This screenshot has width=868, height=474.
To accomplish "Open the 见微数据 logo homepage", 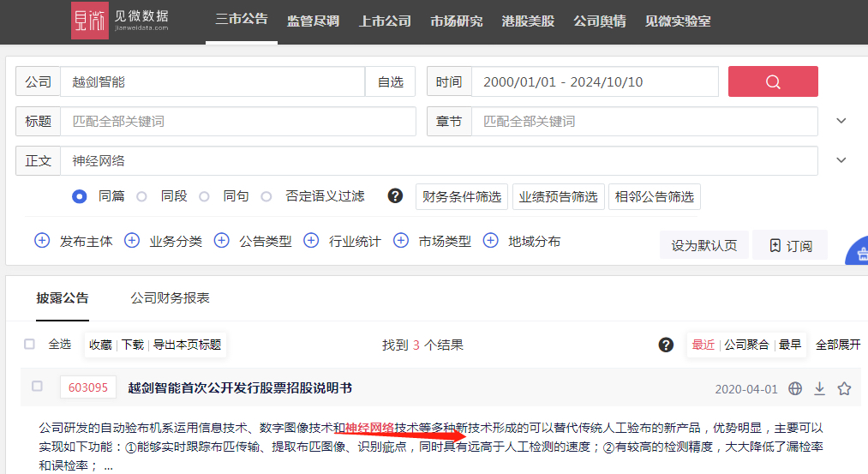I will coord(120,21).
